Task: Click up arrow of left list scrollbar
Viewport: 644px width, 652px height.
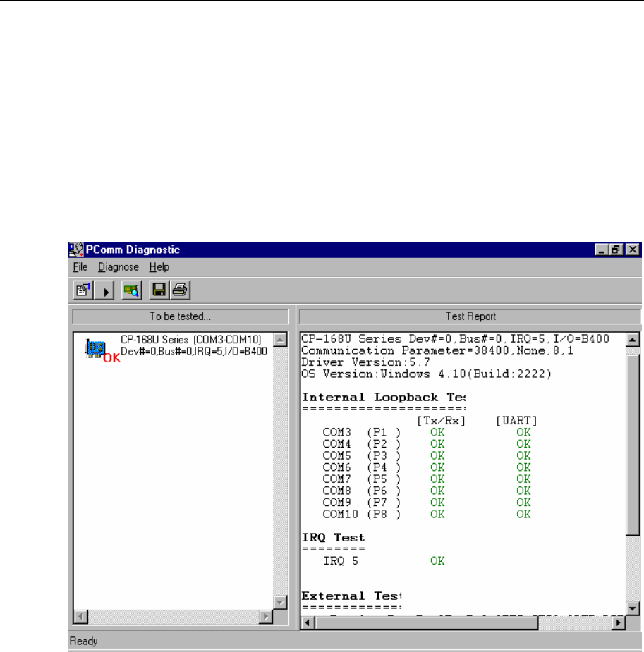Action: pyautogui.click(x=281, y=340)
